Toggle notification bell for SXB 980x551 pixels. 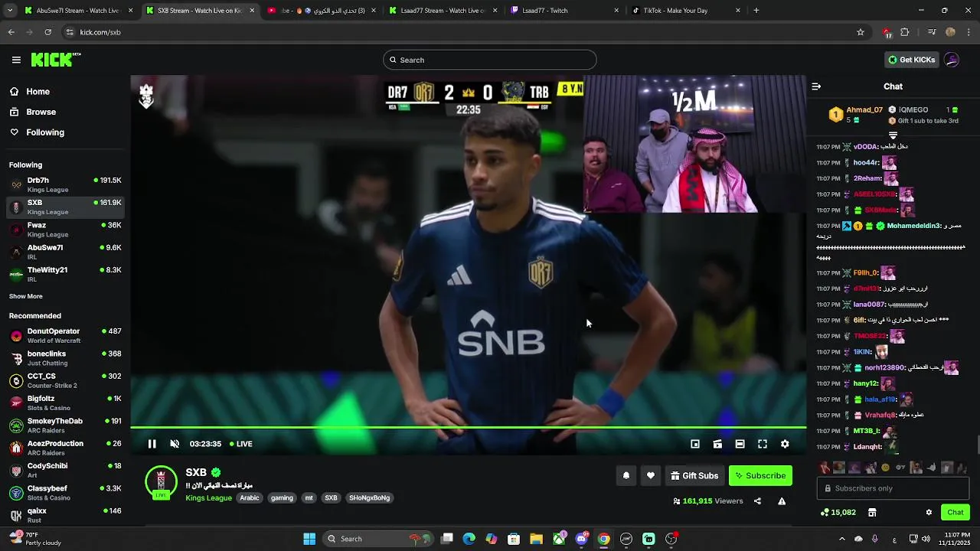point(626,475)
